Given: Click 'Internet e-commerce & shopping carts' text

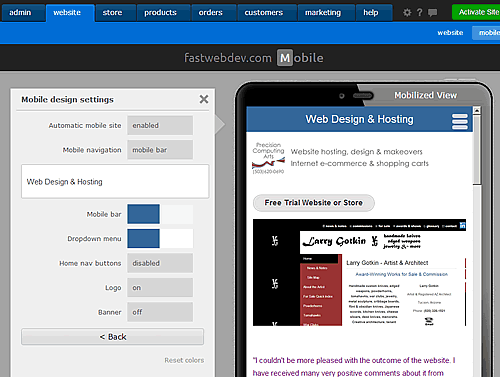Looking at the screenshot, I should click(359, 163).
